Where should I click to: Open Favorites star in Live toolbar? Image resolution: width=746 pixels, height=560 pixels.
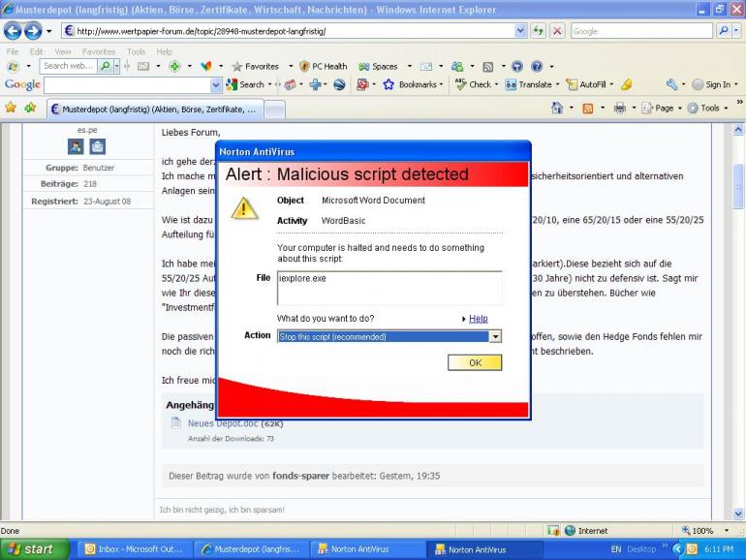[x=256, y=67]
